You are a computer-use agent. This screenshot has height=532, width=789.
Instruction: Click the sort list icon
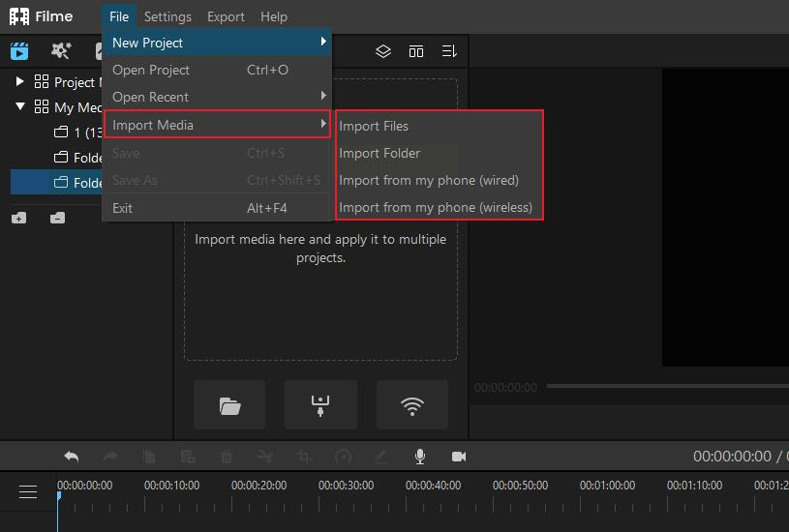pyautogui.click(x=449, y=51)
